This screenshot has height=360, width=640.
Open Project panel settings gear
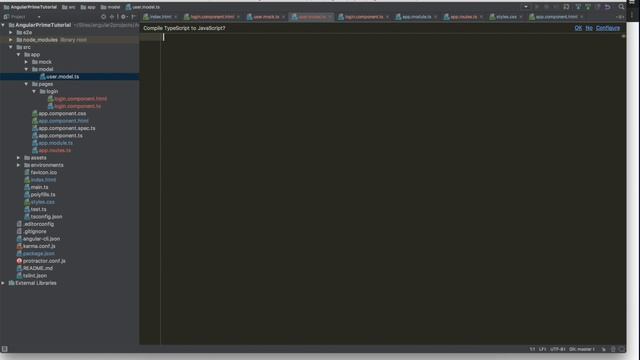pyautogui.click(x=123, y=17)
